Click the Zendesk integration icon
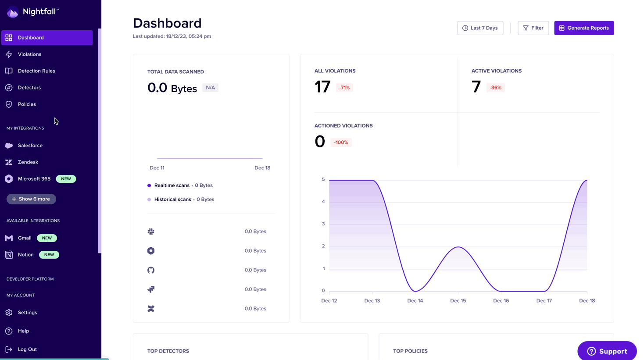This screenshot has width=644, height=360. (9, 162)
